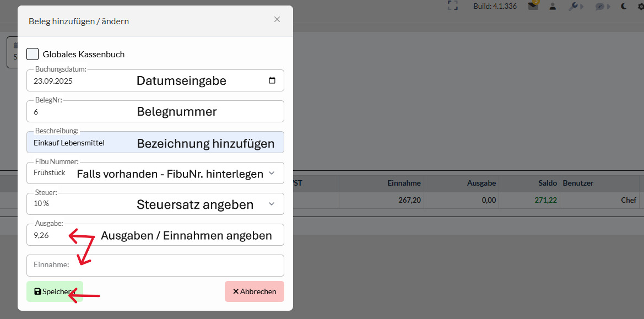
Task: Click the Speichern button
Action: pos(55,291)
